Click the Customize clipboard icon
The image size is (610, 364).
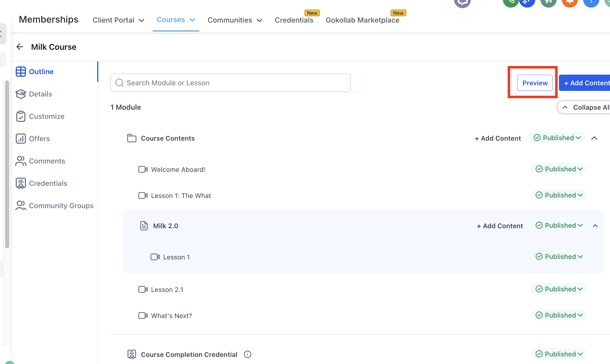coord(21,116)
